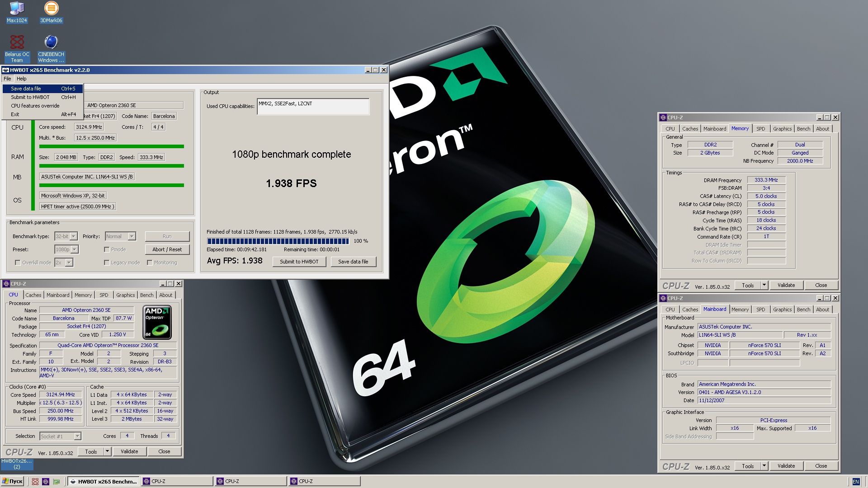
Task: Close the bottom-left CPU-Z CPU window
Action: 179,284
